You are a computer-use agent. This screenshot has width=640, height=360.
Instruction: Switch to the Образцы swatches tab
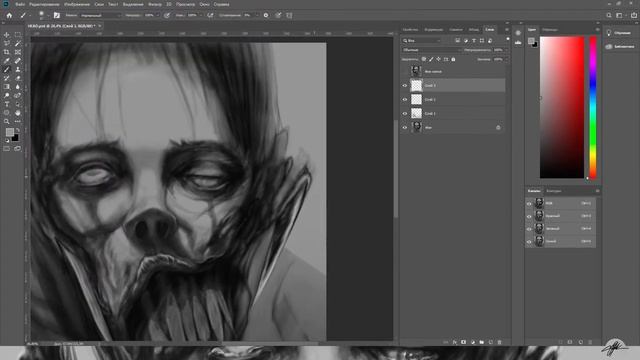click(550, 29)
